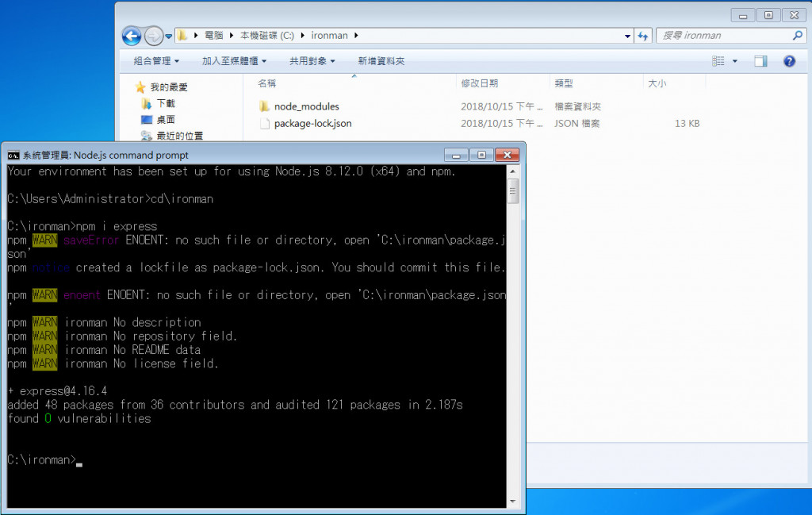812x515 pixels.
Task: Maximize the Explorer window
Action: point(768,16)
